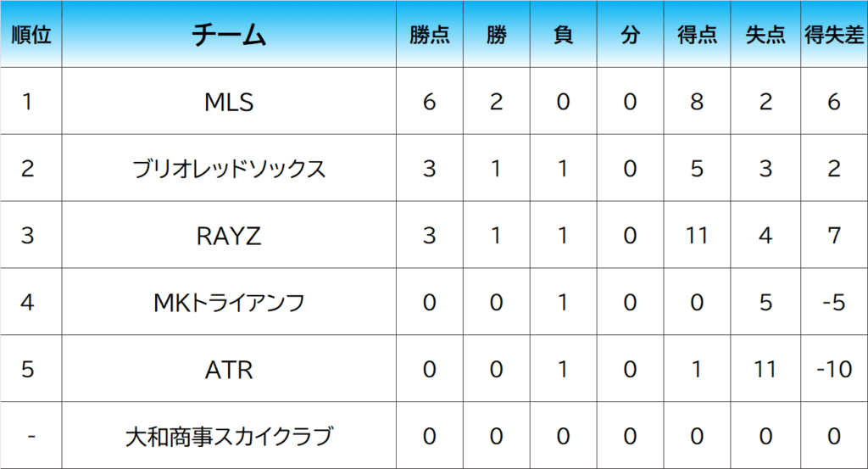
Task: Click the 順位 column header
Action: point(31,35)
